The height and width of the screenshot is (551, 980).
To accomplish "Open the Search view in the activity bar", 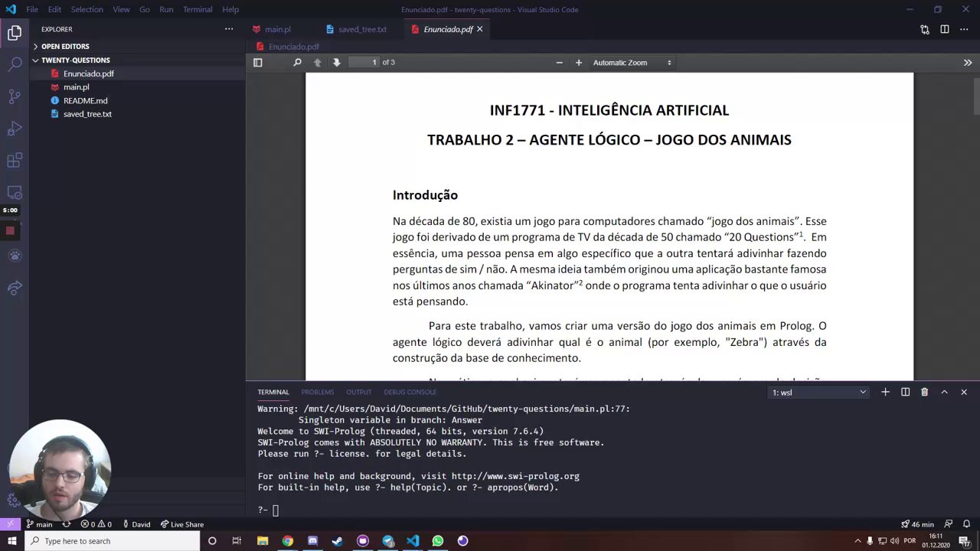I will [15, 64].
